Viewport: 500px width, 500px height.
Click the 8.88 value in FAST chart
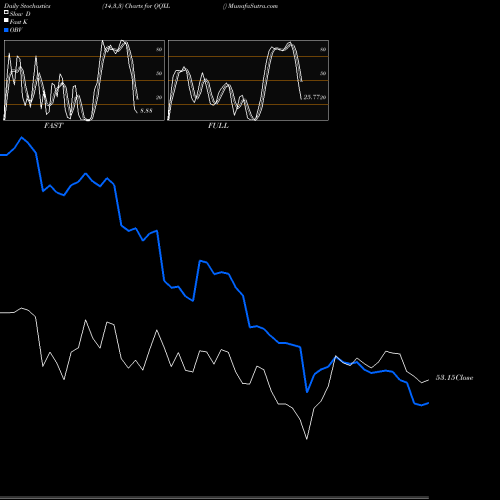146,110
